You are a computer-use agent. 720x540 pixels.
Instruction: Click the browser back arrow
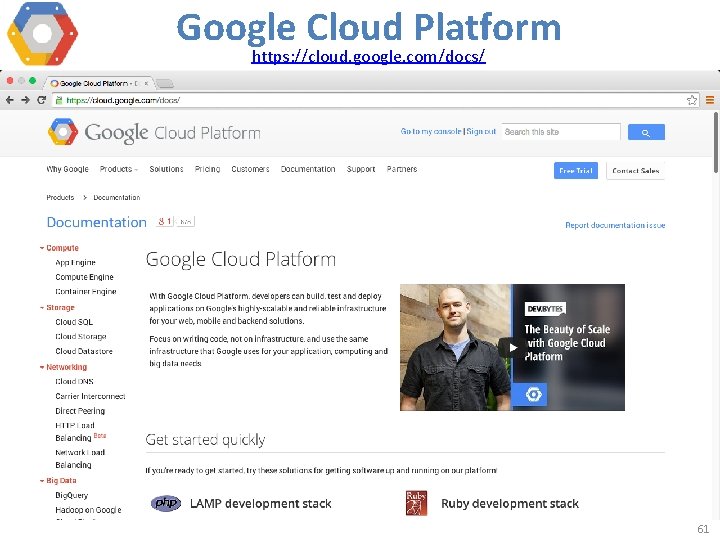10,100
